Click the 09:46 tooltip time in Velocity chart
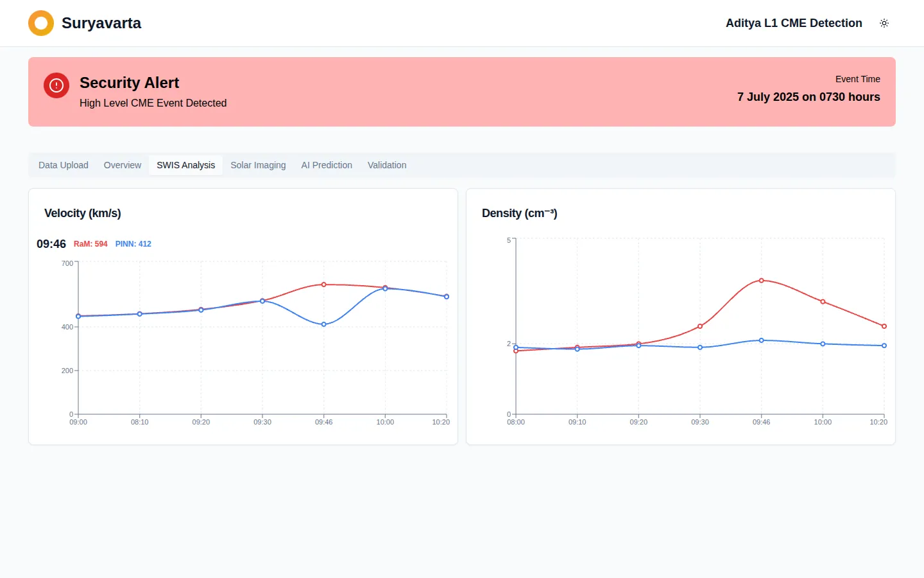Viewport: 924px width, 578px height. tap(51, 244)
